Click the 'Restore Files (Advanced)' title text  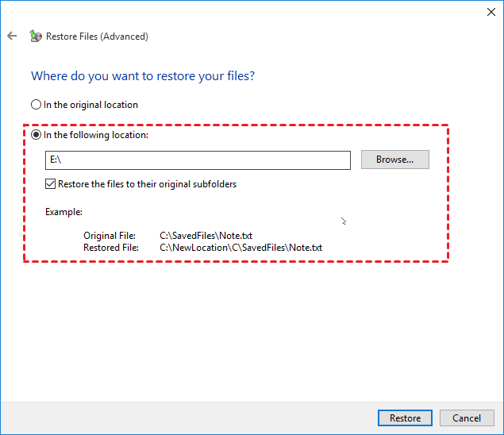click(97, 37)
